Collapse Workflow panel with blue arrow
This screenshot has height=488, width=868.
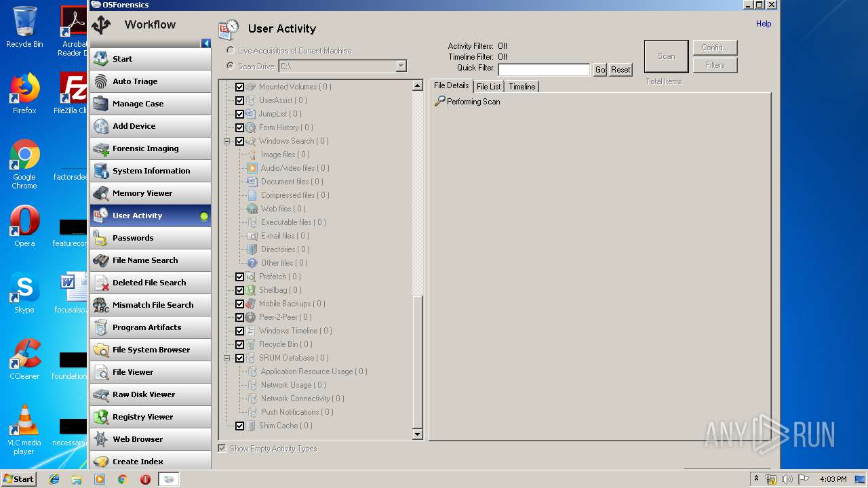(206, 43)
